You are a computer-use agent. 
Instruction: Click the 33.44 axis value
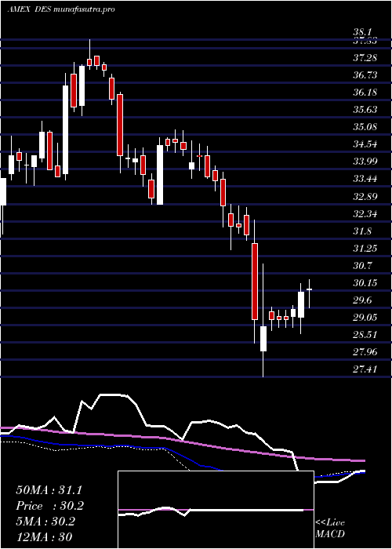(365, 179)
